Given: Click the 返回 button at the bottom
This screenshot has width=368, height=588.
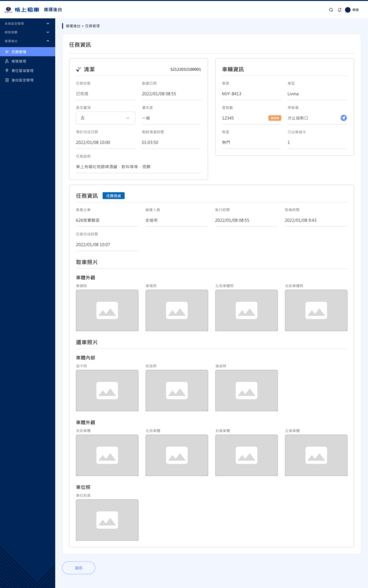Looking at the screenshot, I should (79, 567).
